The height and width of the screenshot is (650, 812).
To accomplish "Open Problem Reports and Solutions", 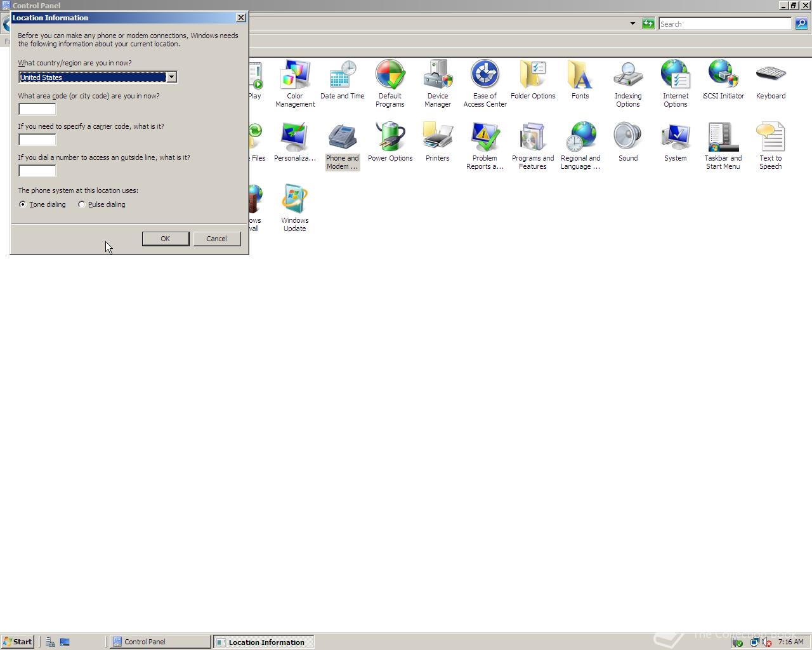I will point(485,146).
